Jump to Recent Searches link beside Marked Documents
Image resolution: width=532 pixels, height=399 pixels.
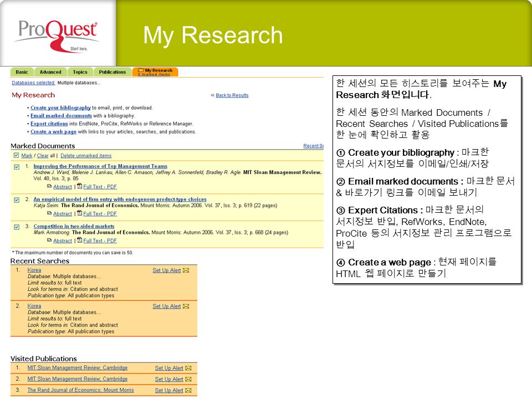[313, 146]
